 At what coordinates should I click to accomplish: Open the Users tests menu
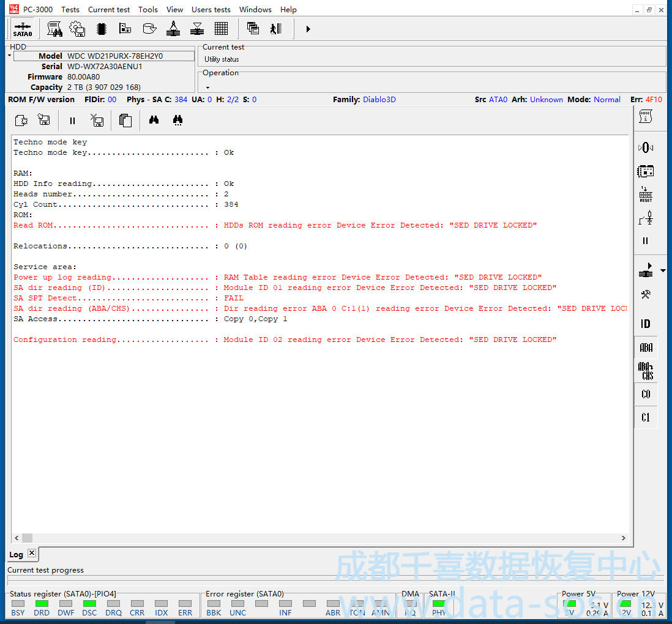coord(211,9)
